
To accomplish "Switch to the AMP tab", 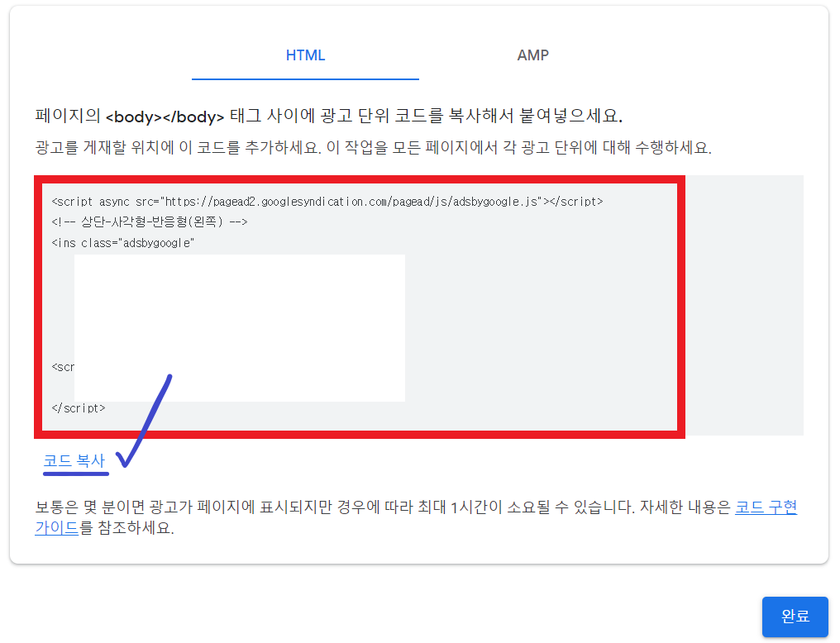I will point(532,55).
